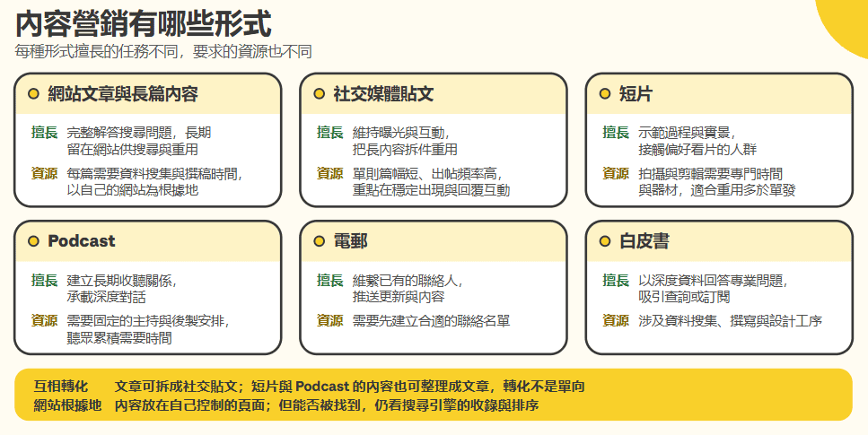Image resolution: width=868 pixels, height=435 pixels.
Task: Select the 短片 card heading
Action: 636,94
